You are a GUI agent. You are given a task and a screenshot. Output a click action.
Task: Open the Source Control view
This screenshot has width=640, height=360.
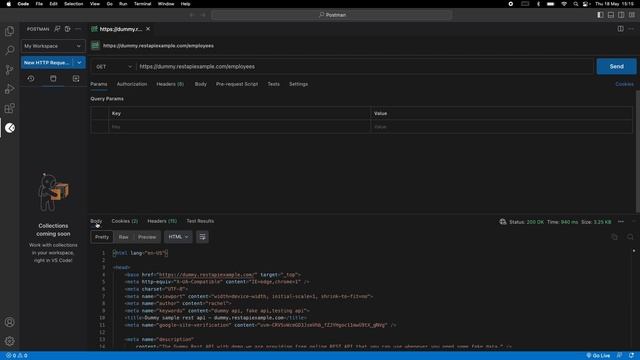coord(9,70)
